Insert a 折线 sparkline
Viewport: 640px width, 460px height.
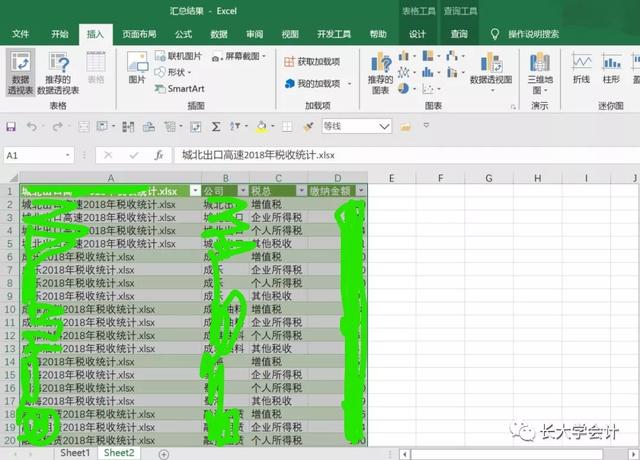tap(581, 68)
